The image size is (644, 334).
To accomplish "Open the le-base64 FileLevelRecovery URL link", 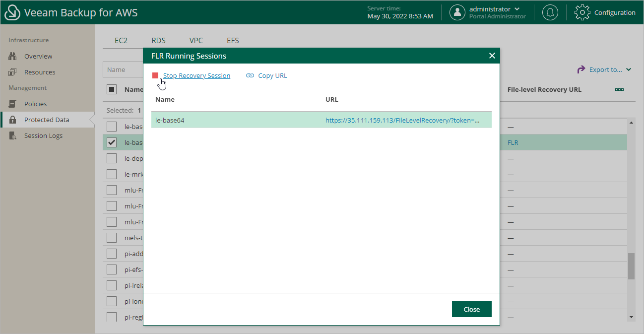I will 403,120.
